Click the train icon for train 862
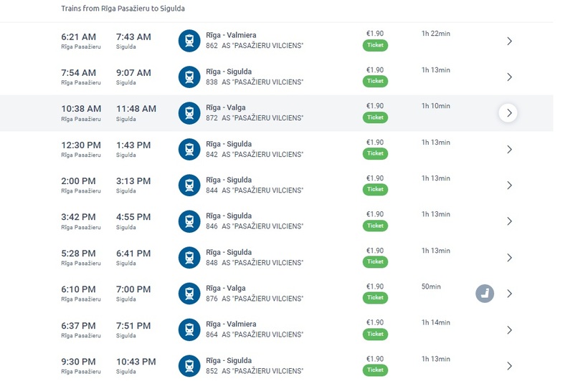The height and width of the screenshot is (381, 588). click(189, 40)
